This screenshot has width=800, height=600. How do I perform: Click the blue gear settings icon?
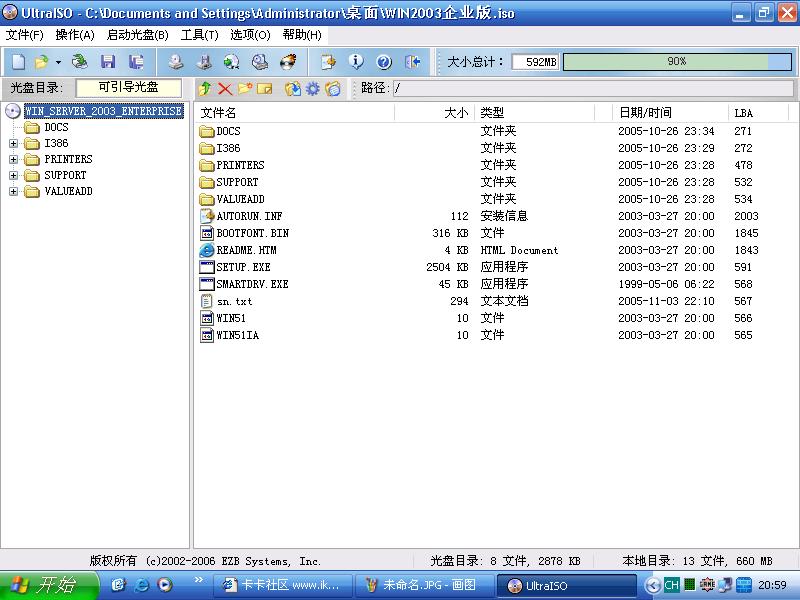tap(312, 89)
